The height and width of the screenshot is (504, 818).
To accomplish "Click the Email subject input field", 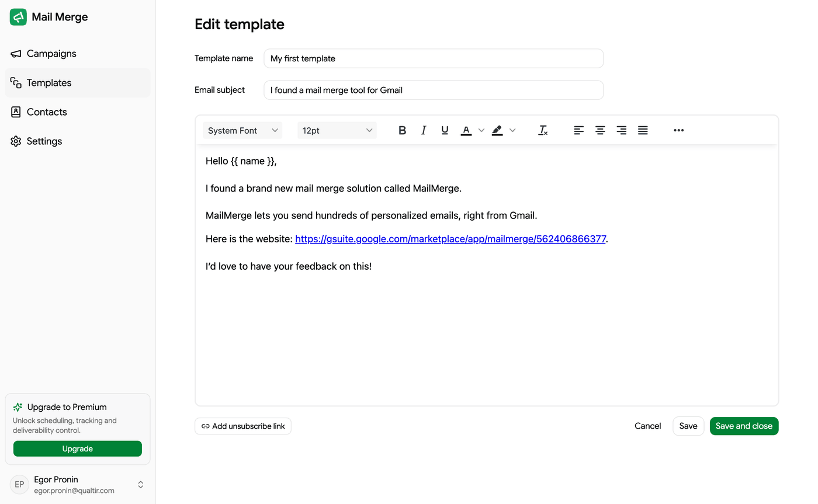I will click(x=434, y=90).
